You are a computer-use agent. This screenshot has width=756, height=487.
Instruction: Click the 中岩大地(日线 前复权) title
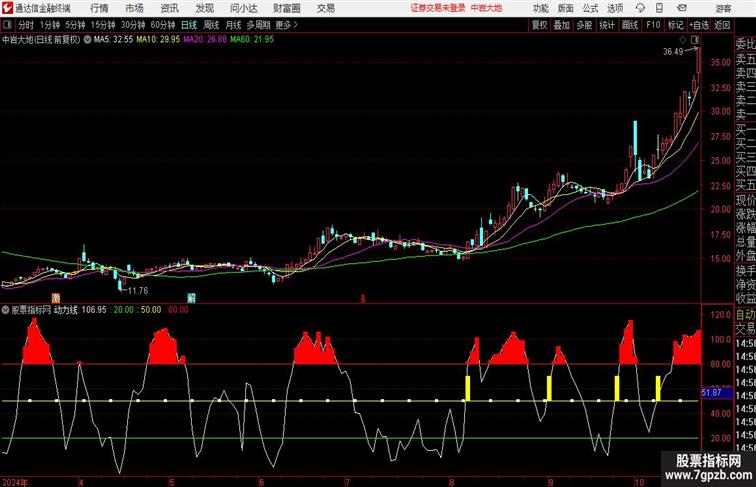pyautogui.click(x=41, y=40)
